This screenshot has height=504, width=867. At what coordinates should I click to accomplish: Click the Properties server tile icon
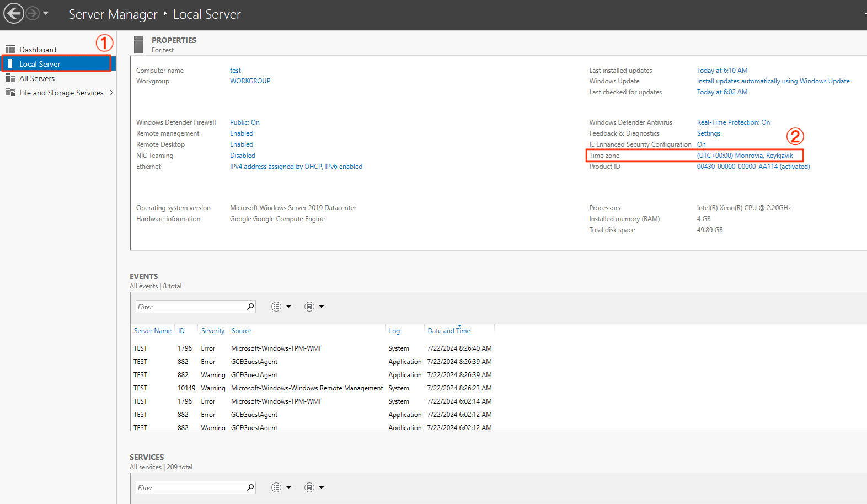tap(139, 45)
